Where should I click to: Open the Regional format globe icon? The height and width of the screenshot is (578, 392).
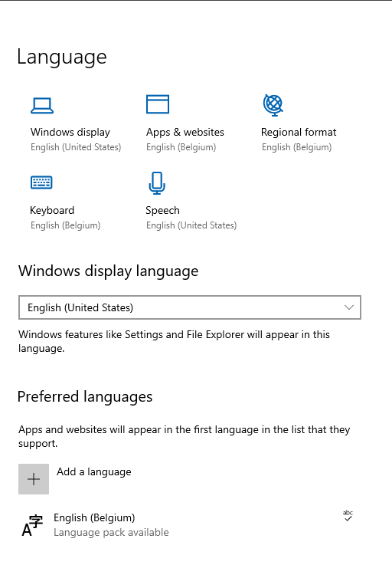pyautogui.click(x=273, y=105)
